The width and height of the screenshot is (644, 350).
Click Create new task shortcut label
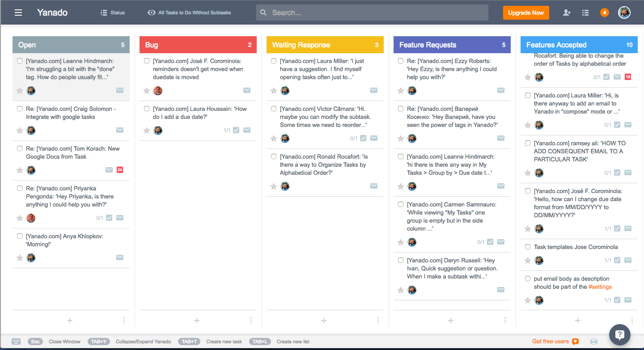tap(224, 342)
